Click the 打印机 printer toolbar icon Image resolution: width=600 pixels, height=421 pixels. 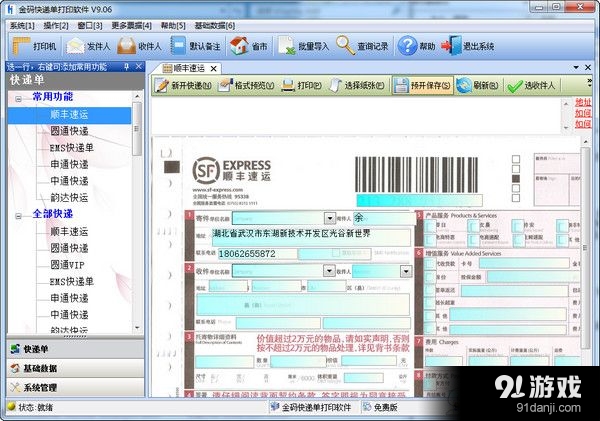(21, 46)
